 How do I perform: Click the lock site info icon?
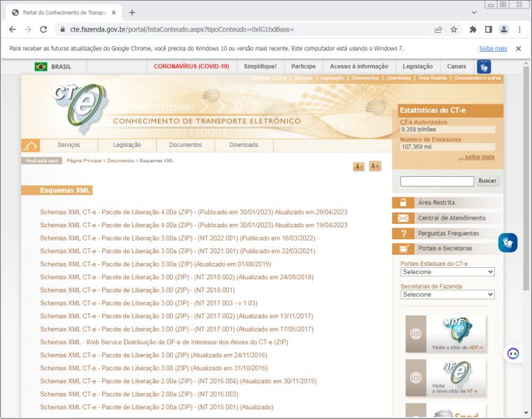(62, 29)
